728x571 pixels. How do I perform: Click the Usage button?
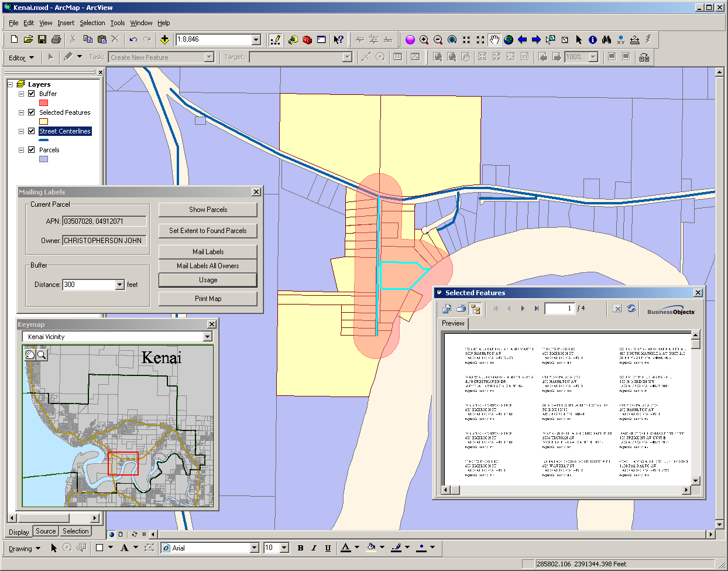coord(208,280)
